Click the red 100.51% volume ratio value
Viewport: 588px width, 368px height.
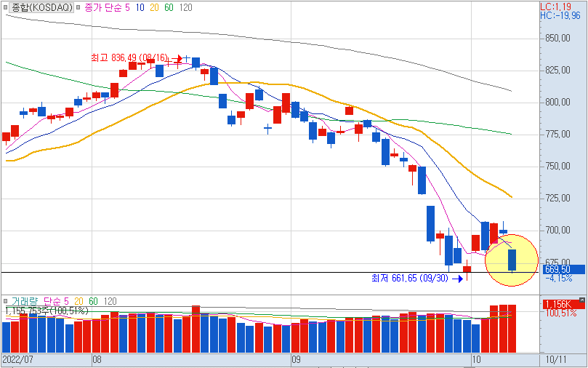tap(561, 313)
